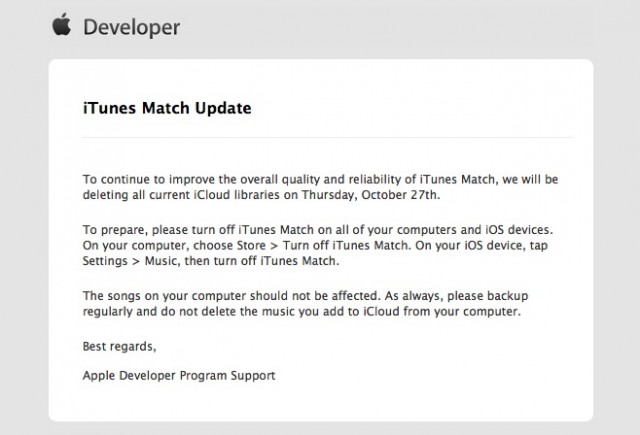Click "Store > Turn off iTunes Match" text

289,246
